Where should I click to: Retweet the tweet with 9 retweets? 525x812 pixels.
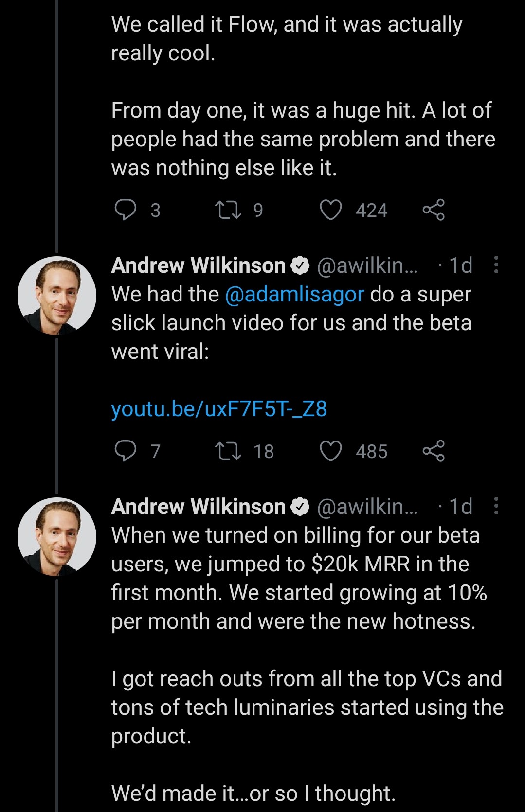[228, 210]
